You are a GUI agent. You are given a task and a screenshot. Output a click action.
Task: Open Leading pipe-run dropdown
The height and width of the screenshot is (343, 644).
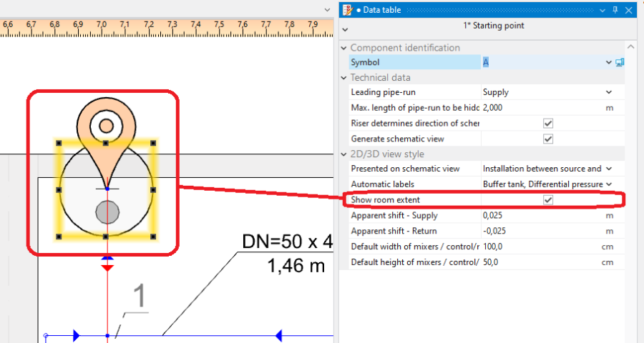[x=609, y=92]
